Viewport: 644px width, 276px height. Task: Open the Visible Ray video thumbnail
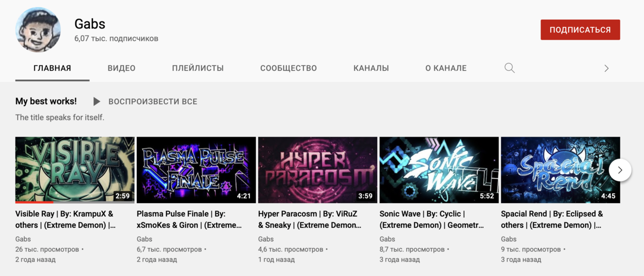pyautogui.click(x=75, y=170)
